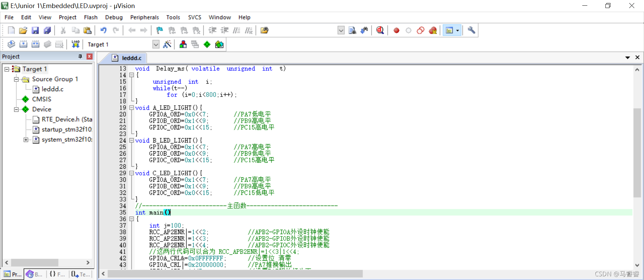Fold A_LED_LIGHT function block
This screenshot has width=644, height=280.
tap(132, 108)
